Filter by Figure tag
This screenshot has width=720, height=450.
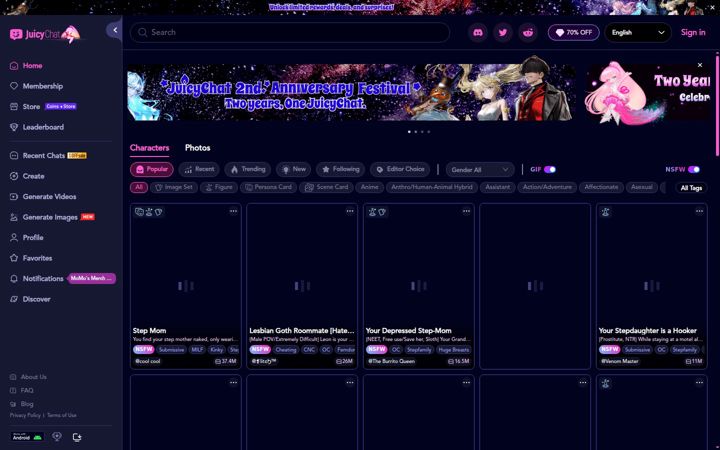219,187
